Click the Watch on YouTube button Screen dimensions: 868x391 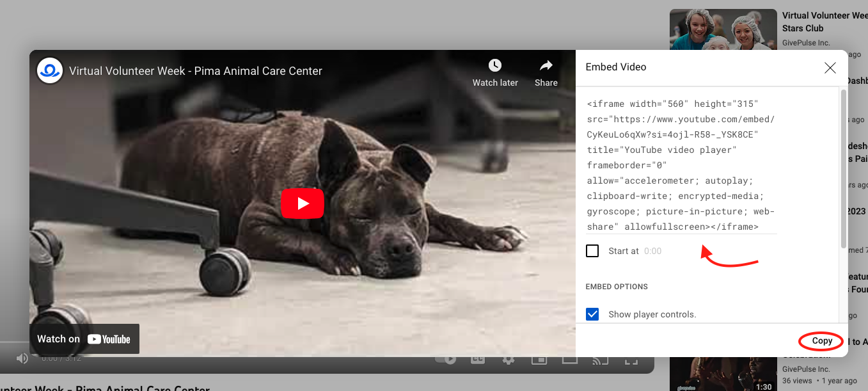[84, 339]
